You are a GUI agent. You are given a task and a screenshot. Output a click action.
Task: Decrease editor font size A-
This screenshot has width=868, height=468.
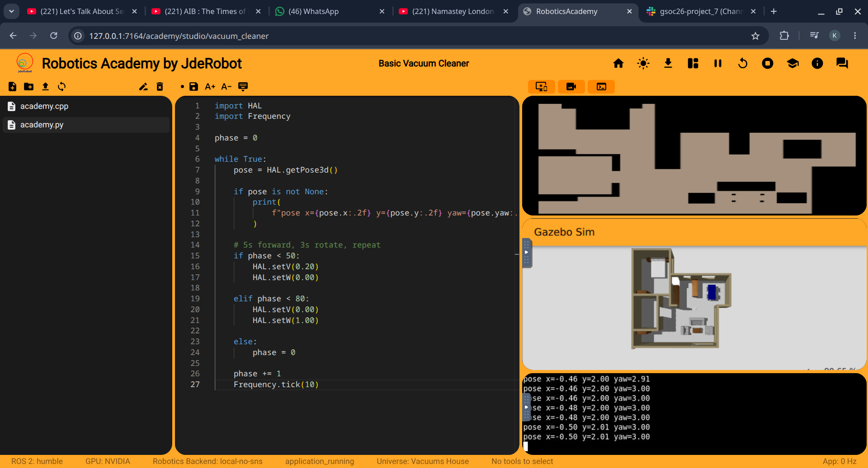[x=226, y=87]
